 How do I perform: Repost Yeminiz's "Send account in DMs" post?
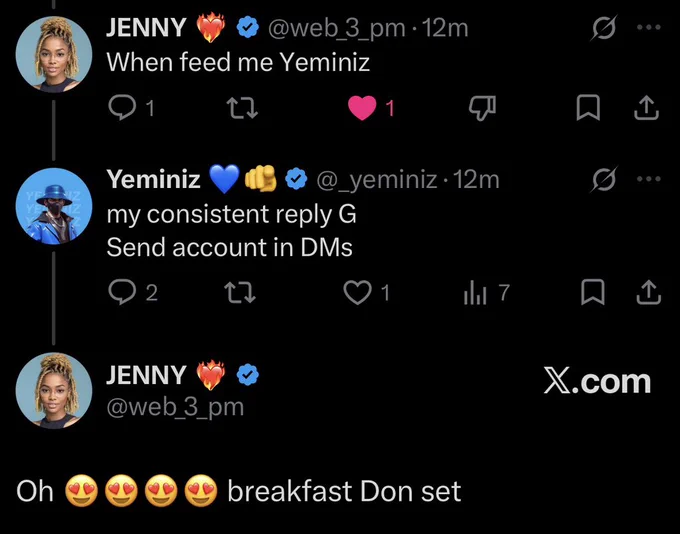[x=242, y=292]
